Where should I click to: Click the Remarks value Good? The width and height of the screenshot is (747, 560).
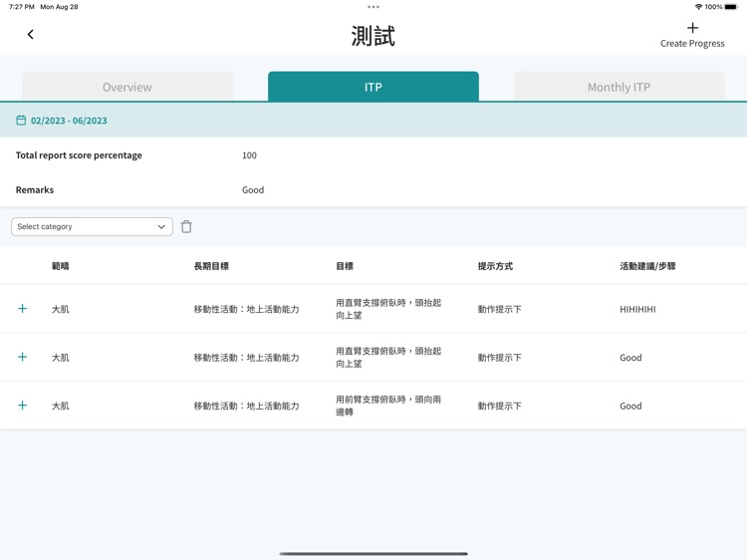click(x=253, y=189)
